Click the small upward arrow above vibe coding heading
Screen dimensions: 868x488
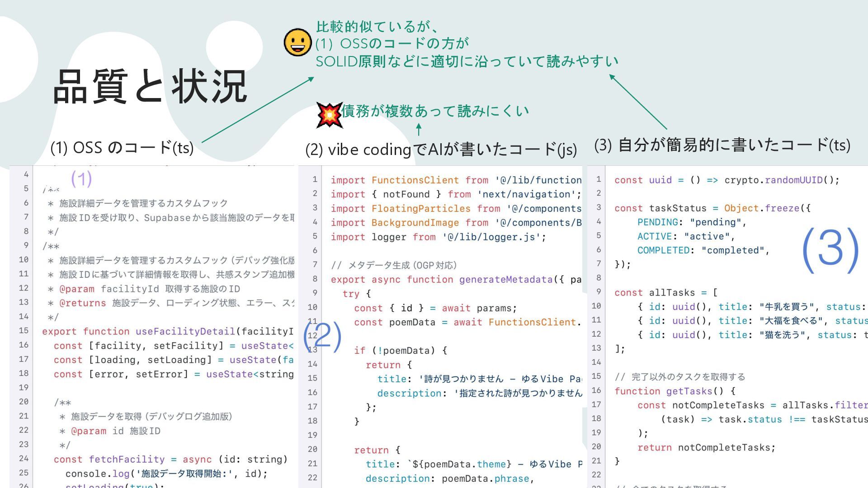point(419,129)
